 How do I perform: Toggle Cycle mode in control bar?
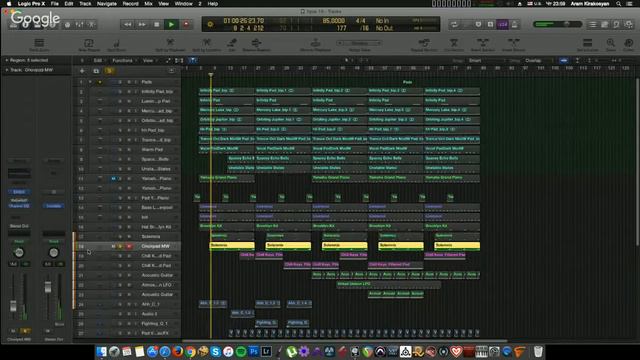[454, 24]
